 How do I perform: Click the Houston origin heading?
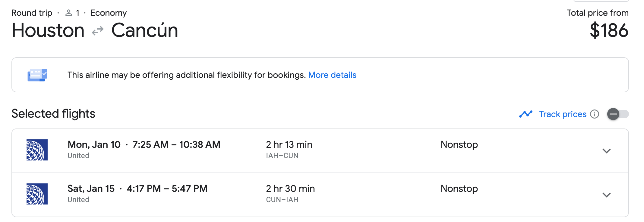coord(48,30)
